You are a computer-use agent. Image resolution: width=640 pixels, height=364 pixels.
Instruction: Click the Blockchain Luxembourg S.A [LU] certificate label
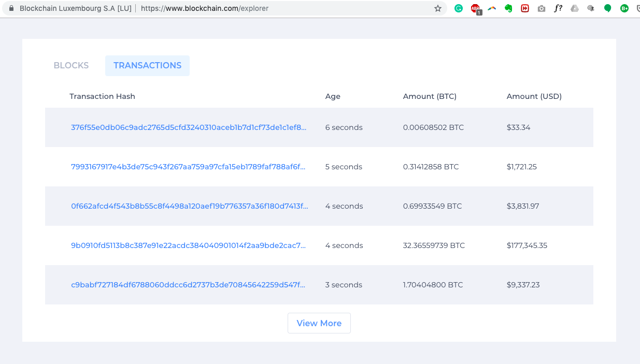(76, 8)
